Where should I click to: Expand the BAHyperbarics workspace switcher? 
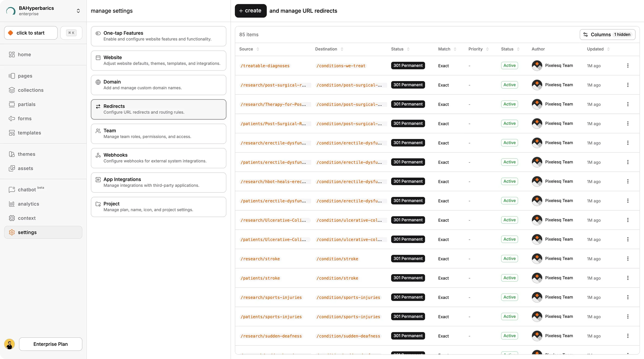click(78, 11)
